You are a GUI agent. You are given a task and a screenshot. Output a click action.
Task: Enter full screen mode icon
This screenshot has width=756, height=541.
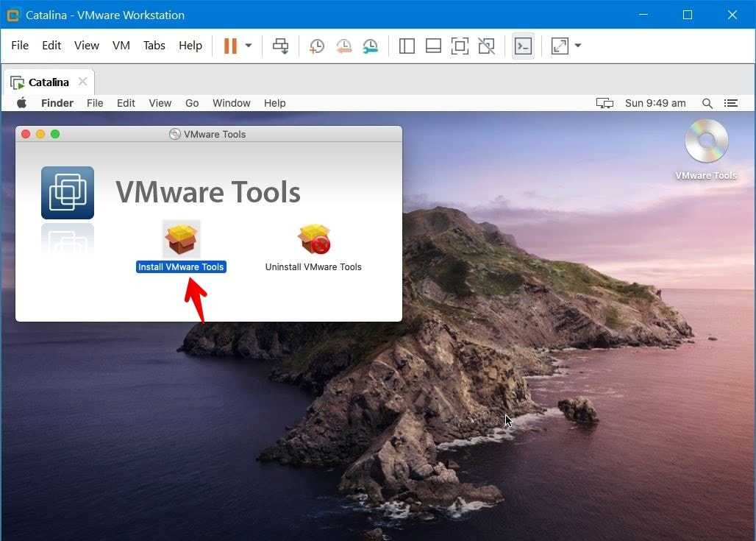(460, 46)
